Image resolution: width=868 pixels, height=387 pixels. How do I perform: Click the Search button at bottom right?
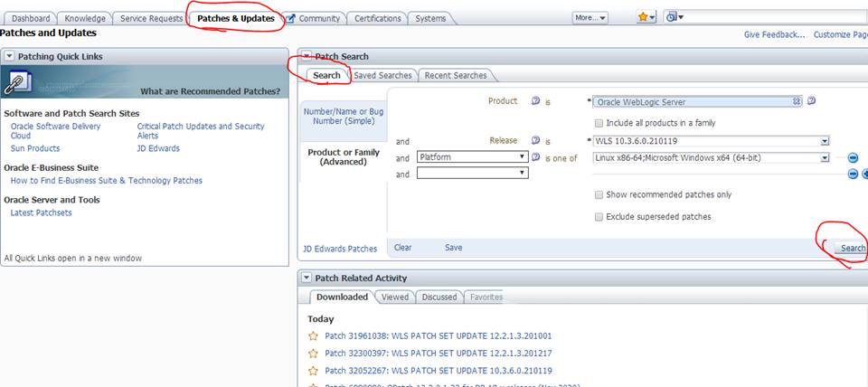click(853, 248)
